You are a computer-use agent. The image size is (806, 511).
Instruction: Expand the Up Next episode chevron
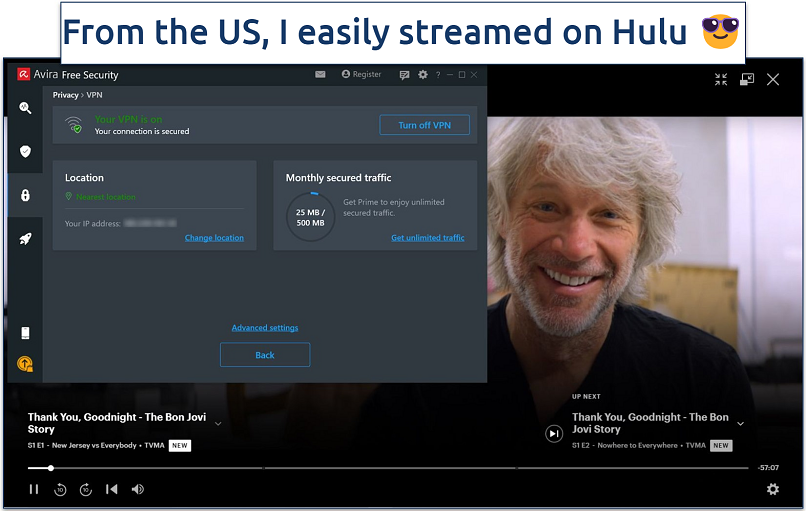(x=740, y=424)
